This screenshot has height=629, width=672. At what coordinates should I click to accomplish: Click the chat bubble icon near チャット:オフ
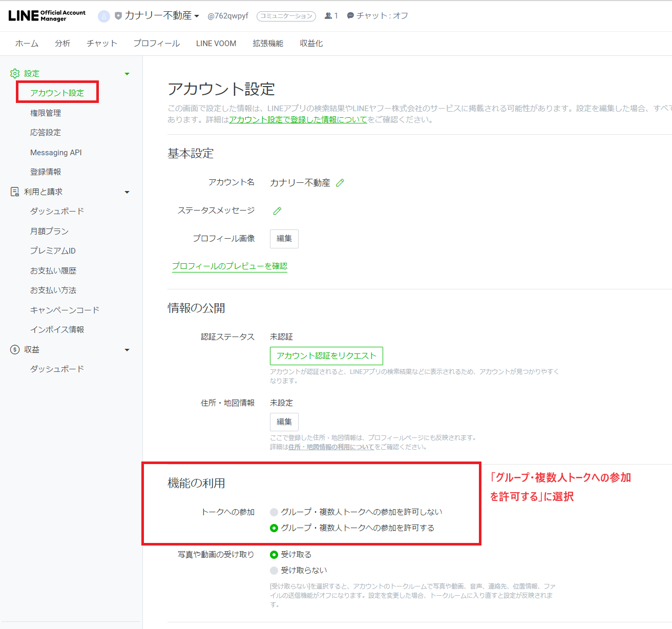coord(350,16)
